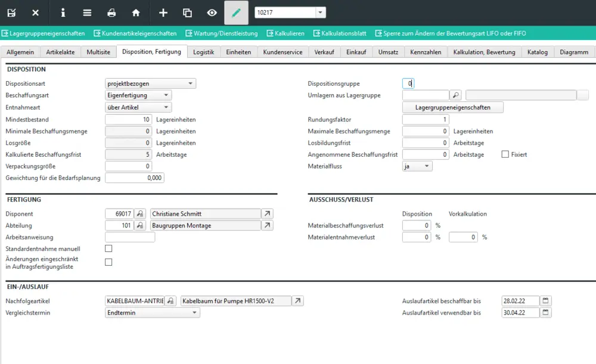Open the Einkauf tab
This screenshot has height=364, width=596.
point(356,52)
